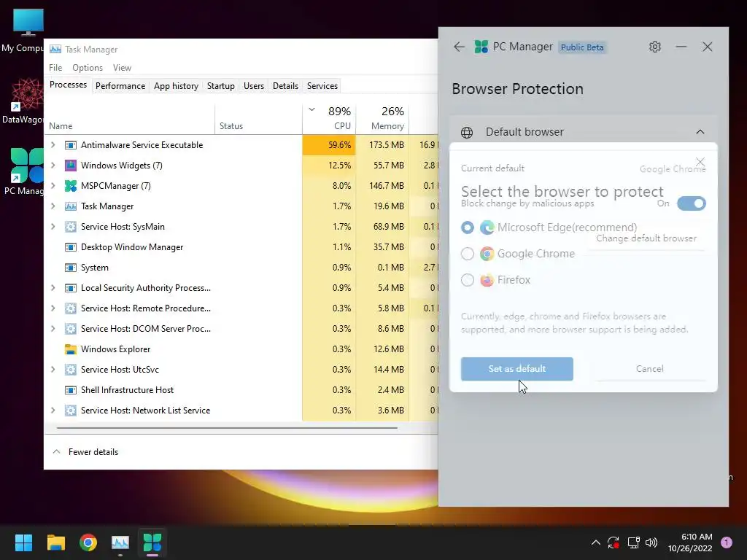
Task: Switch to the Services tab
Action: point(322,86)
